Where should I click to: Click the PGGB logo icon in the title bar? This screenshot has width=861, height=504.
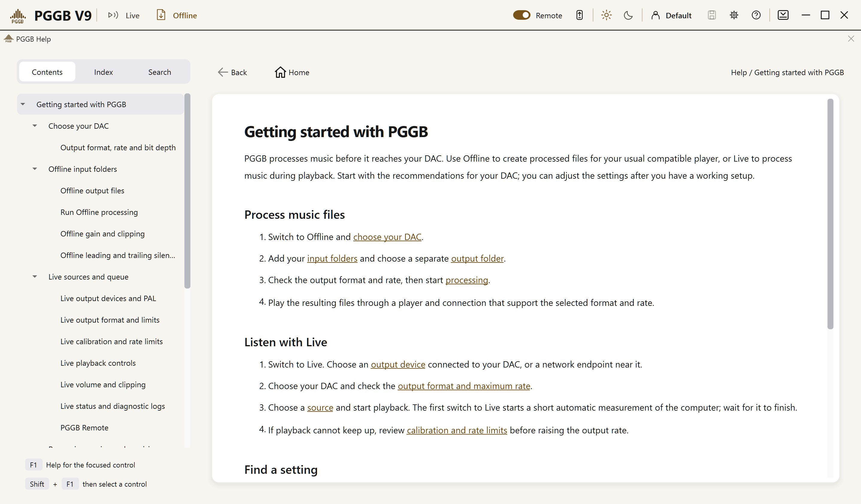pyautogui.click(x=17, y=16)
